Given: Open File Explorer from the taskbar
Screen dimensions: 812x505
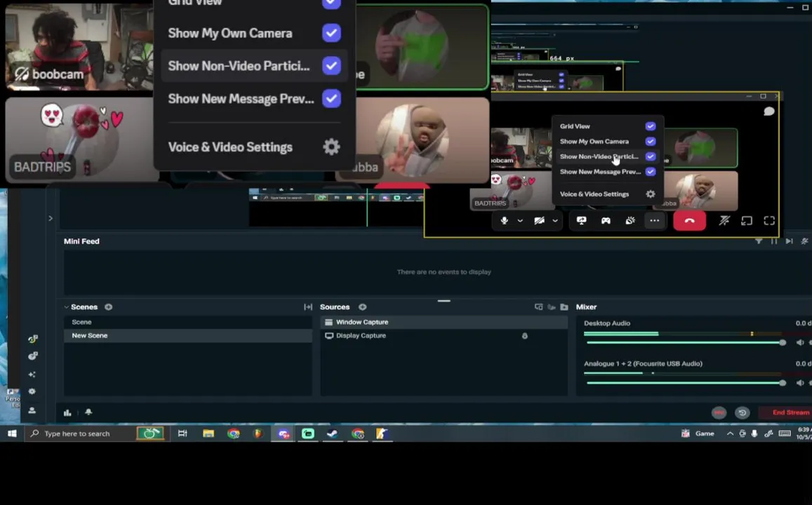Looking at the screenshot, I should tap(208, 433).
